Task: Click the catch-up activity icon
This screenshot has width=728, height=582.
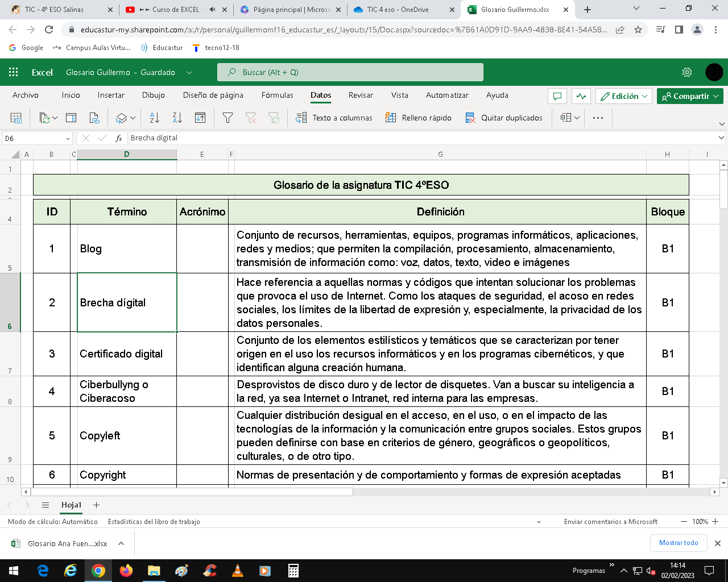Action: click(x=581, y=96)
